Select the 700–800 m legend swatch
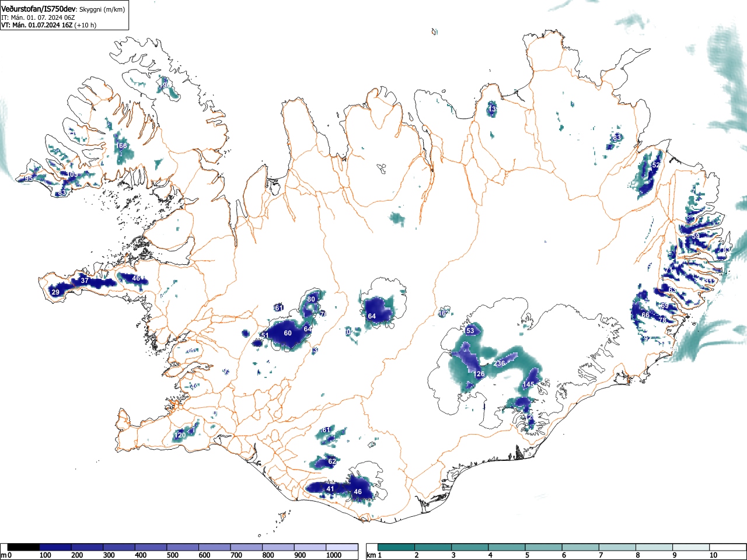This screenshot has width=747, height=560. tap(246, 547)
